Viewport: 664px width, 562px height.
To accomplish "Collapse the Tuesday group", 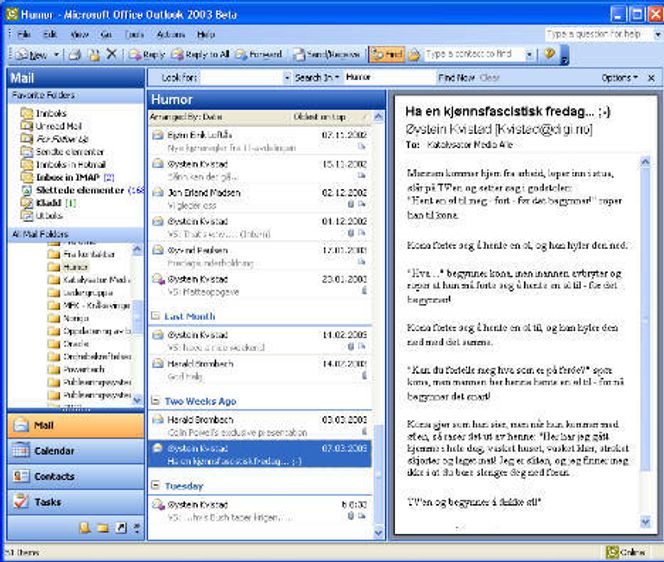I will (x=155, y=485).
